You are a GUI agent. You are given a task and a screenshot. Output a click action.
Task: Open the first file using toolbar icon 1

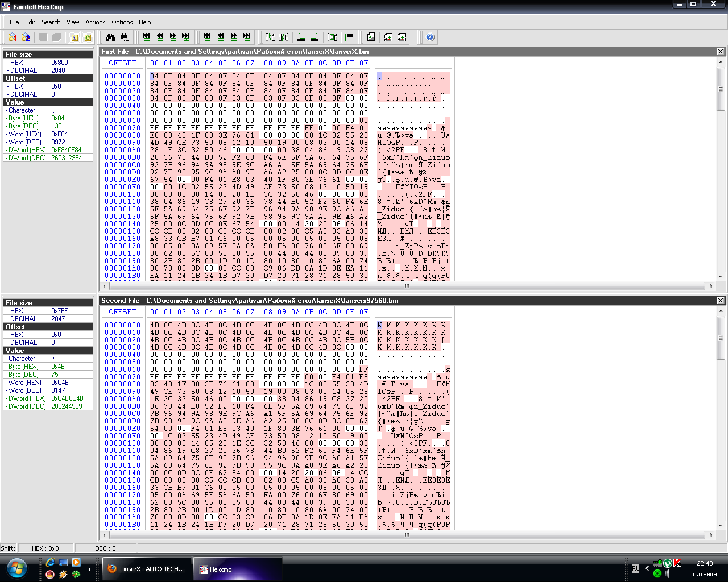point(13,38)
